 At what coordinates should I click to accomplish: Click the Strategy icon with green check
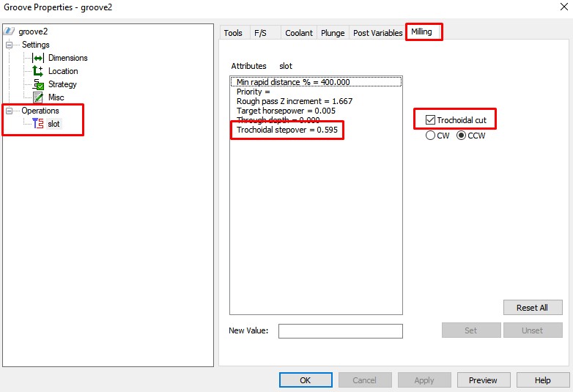(38, 84)
